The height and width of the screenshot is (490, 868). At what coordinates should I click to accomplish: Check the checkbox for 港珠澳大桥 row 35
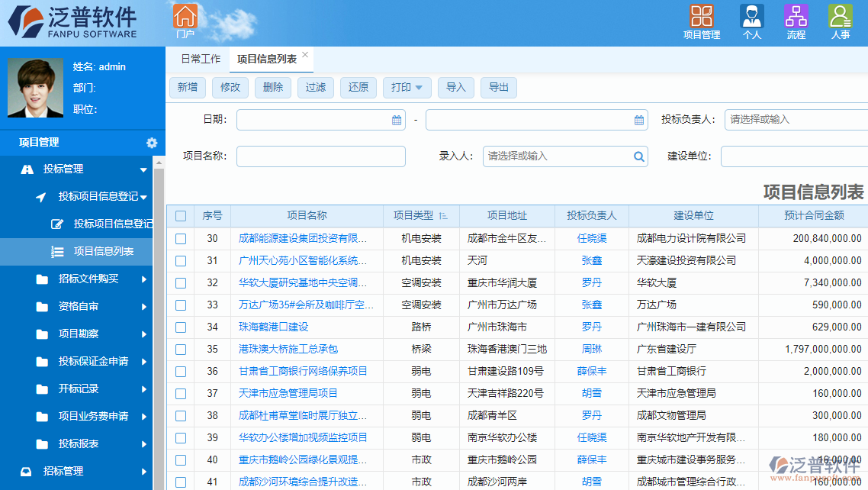[181, 350]
